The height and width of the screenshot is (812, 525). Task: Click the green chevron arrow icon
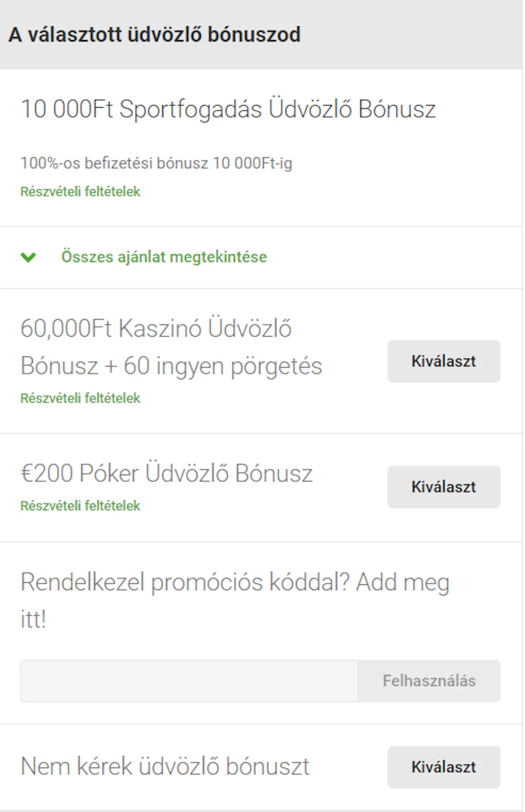[28, 257]
